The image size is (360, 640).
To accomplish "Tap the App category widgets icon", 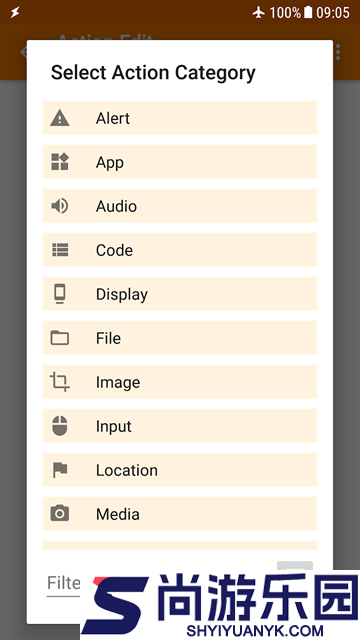I will click(60, 162).
